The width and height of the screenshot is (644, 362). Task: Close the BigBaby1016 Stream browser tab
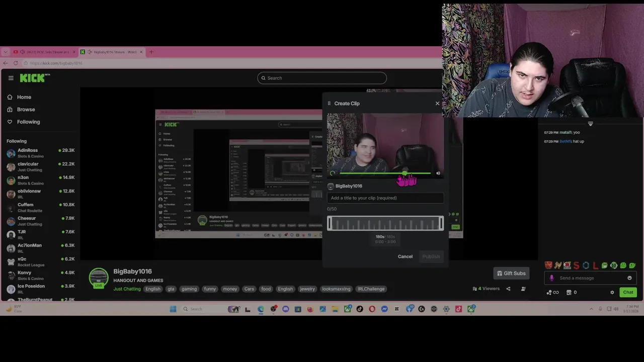coord(141,52)
